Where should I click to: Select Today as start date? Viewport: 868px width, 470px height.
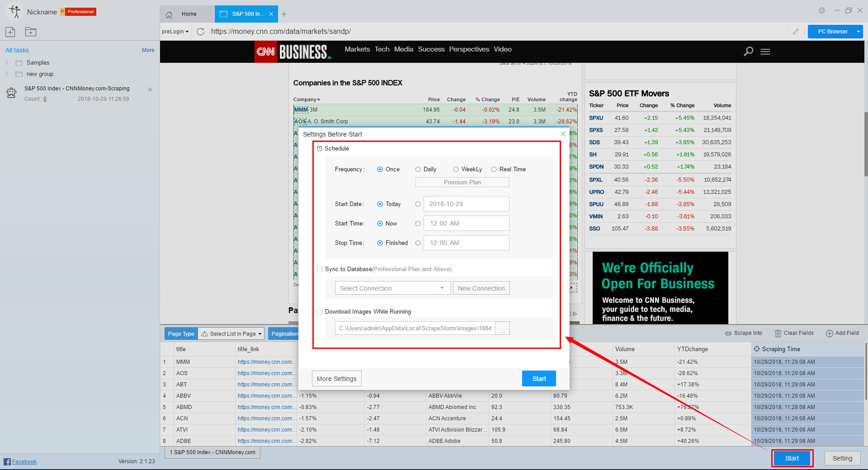click(380, 204)
